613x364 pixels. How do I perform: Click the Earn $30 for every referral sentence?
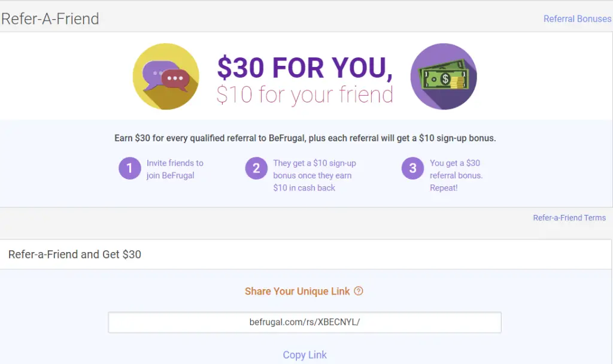click(x=305, y=138)
